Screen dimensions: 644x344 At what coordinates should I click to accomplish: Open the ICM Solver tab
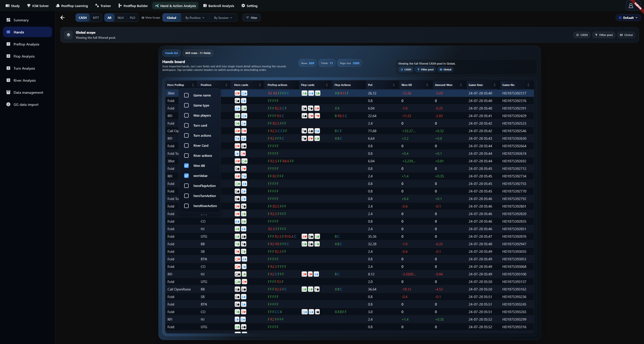point(38,6)
